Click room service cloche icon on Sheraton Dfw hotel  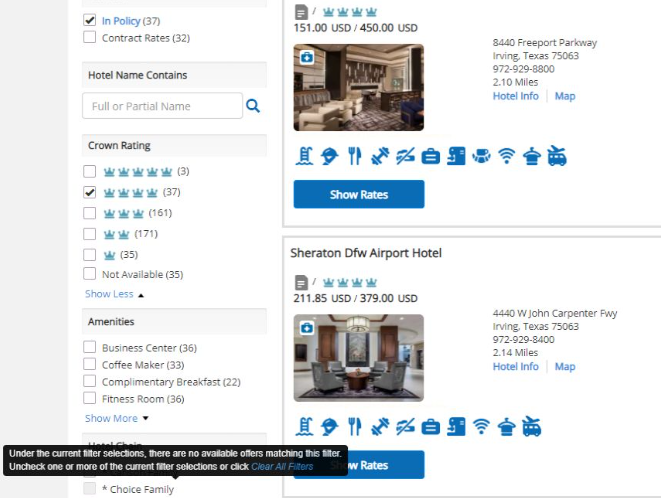(x=506, y=427)
